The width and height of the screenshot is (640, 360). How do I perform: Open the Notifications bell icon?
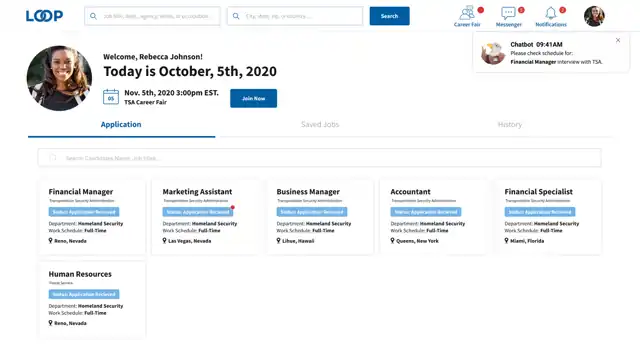[x=551, y=13]
